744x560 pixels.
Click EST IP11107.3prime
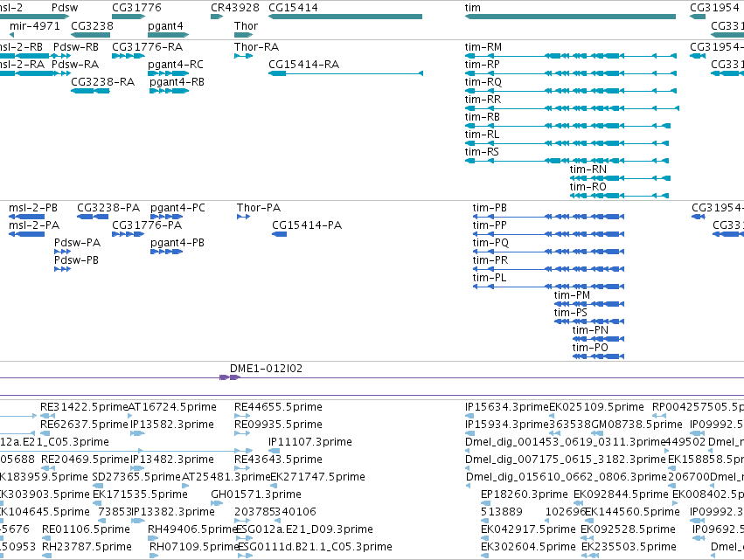point(275,451)
